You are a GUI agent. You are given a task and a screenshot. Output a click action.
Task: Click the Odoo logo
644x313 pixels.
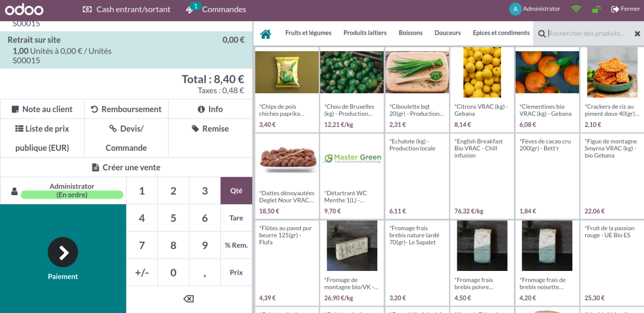point(24,9)
